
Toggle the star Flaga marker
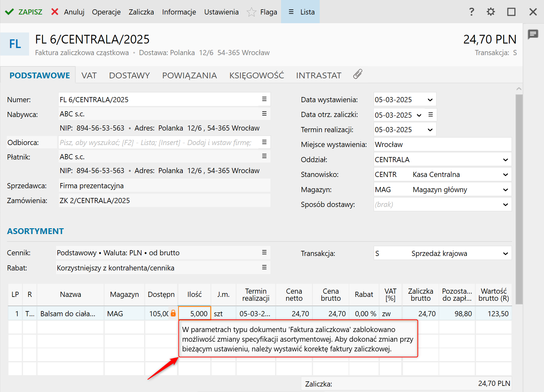click(251, 12)
